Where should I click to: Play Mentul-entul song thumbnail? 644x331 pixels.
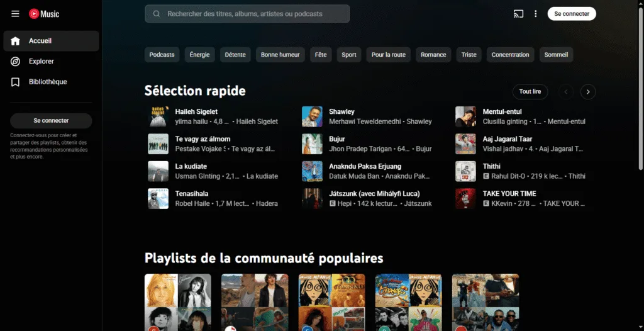pos(466,117)
